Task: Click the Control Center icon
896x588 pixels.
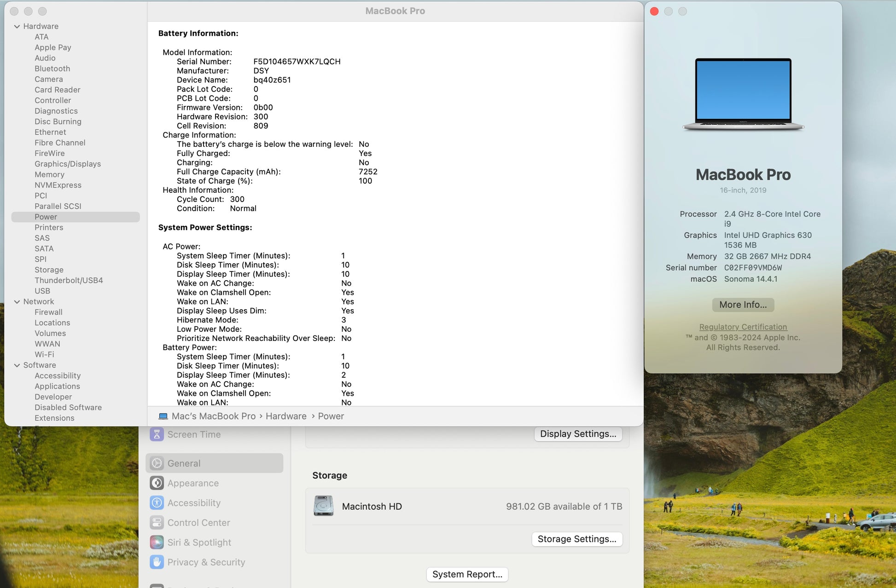Action: pyautogui.click(x=157, y=523)
